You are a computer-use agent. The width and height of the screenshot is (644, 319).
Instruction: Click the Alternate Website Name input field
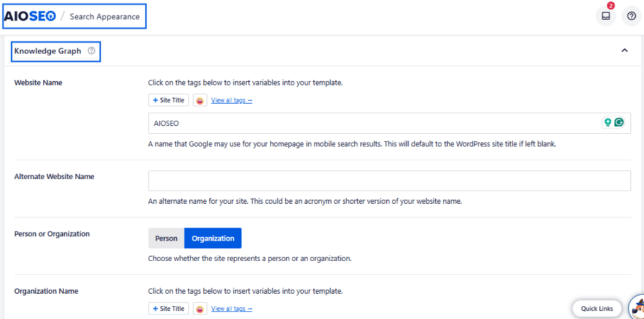pyautogui.click(x=389, y=181)
